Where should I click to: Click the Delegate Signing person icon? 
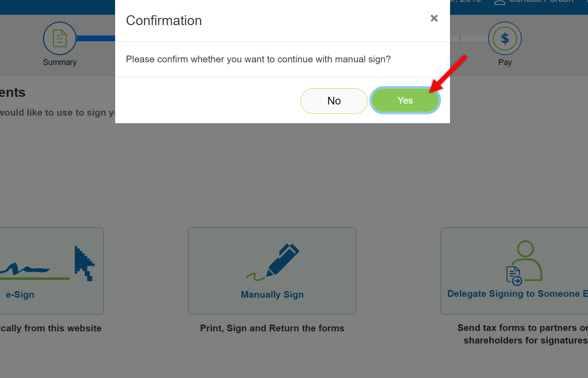[x=527, y=261]
